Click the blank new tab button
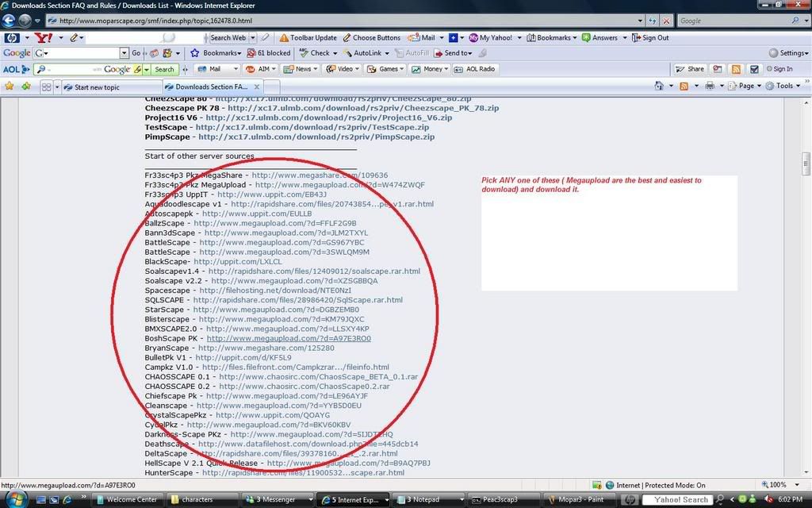The width and height of the screenshot is (812, 508). coord(272,87)
